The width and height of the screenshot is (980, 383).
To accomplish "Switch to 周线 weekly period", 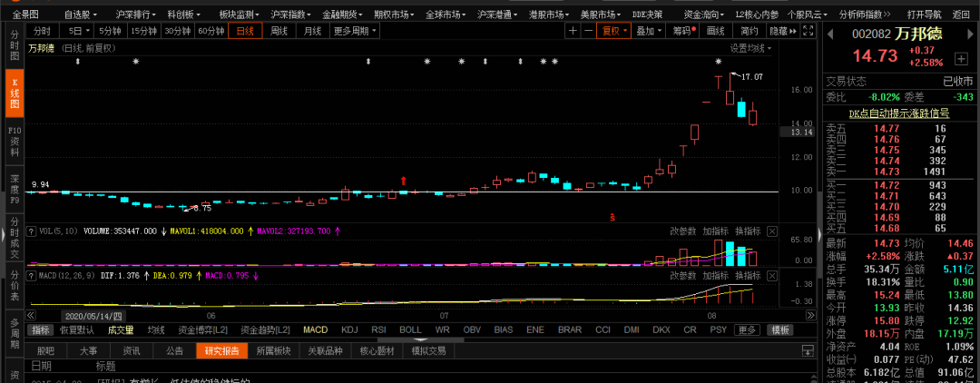I will pyautogui.click(x=279, y=31).
